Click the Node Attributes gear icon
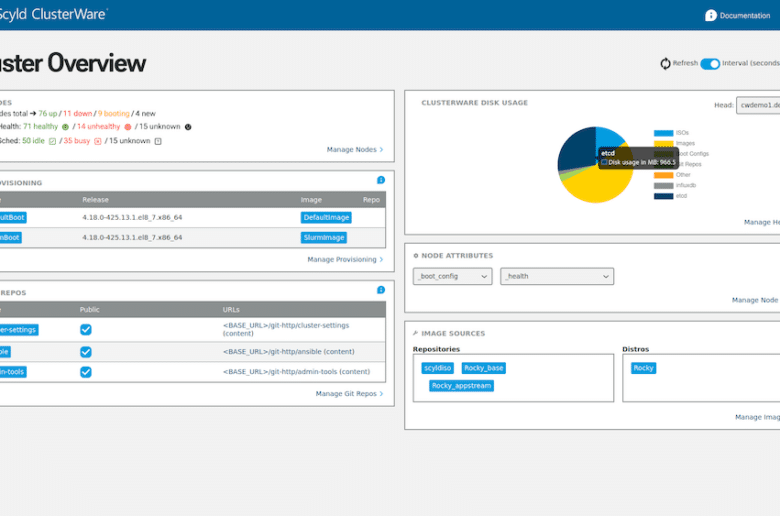 pyautogui.click(x=416, y=256)
